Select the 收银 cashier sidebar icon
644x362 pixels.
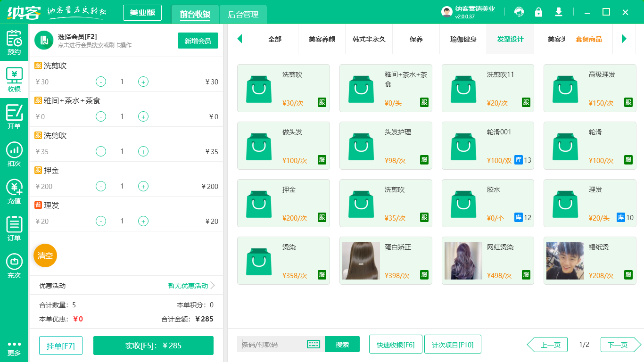[x=14, y=80]
